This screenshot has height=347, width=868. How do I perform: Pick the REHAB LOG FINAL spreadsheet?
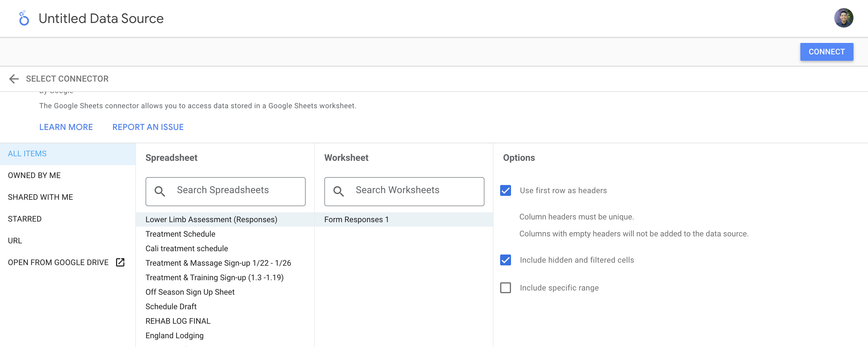click(x=225, y=321)
